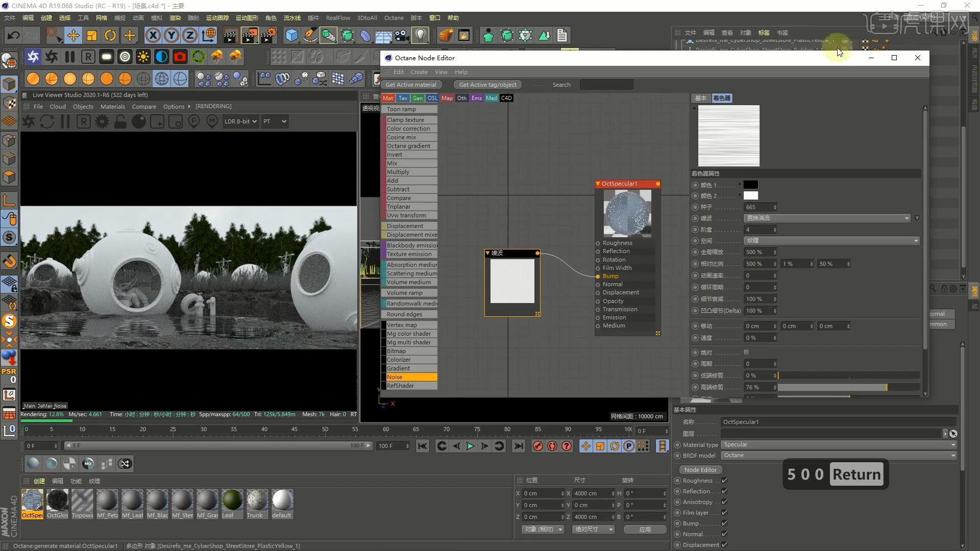Open the Create menu in Node Editor
This screenshot has width=980, height=551.
[x=419, y=72]
